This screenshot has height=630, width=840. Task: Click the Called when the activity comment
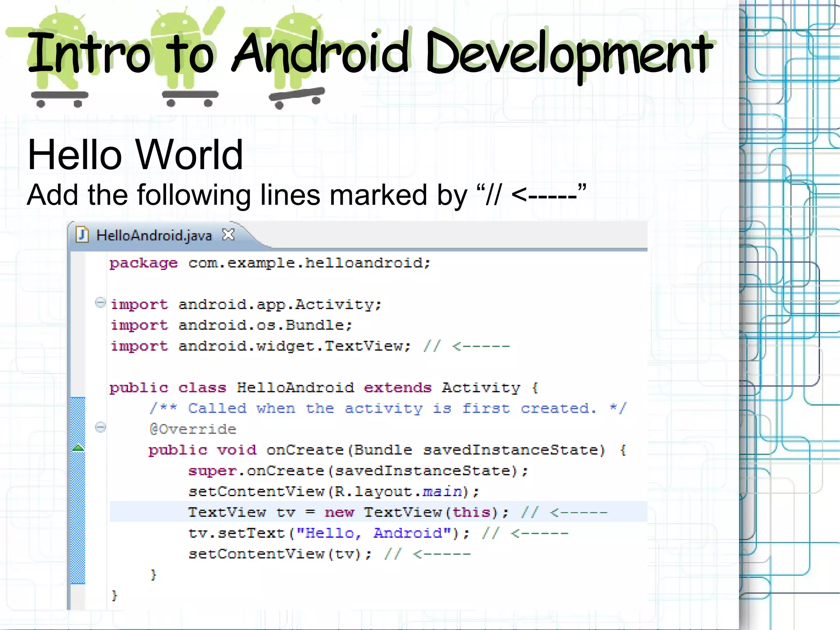click(388, 408)
